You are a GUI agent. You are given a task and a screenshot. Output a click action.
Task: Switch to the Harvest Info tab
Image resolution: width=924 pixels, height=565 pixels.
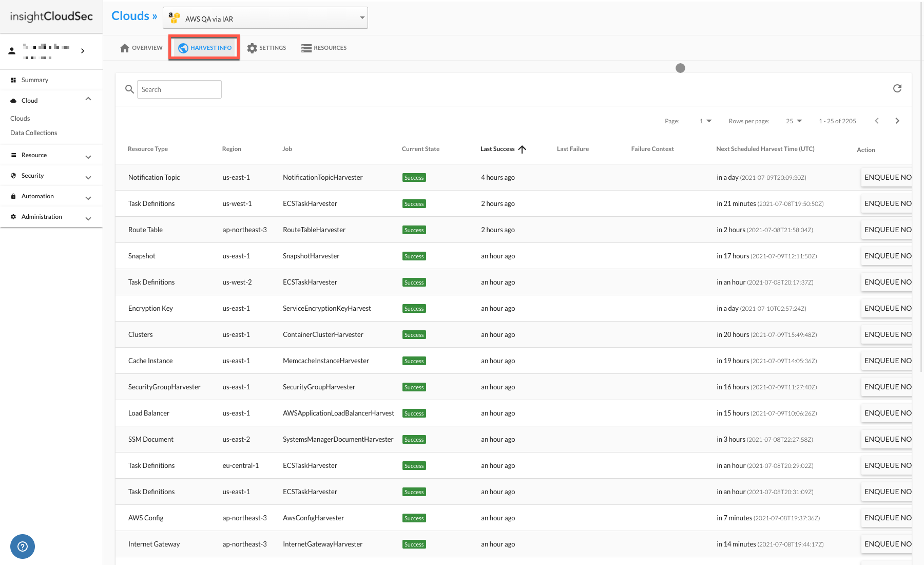tap(204, 48)
